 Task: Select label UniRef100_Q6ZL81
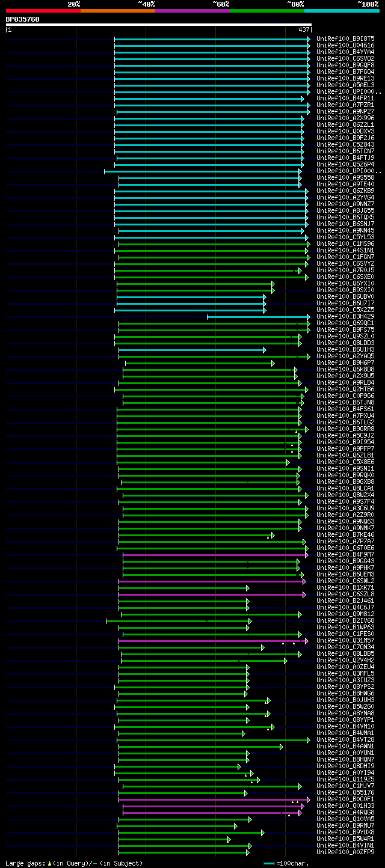(345, 455)
